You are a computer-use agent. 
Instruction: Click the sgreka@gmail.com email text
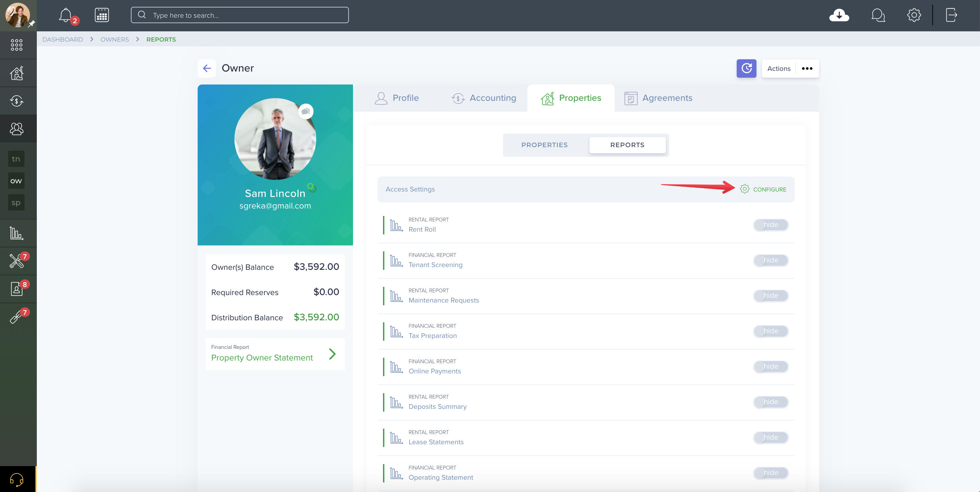275,206
